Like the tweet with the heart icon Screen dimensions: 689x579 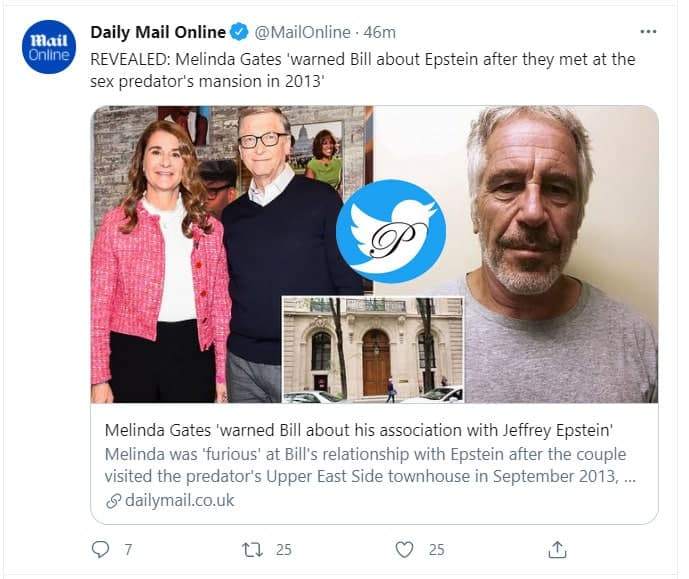pos(404,550)
